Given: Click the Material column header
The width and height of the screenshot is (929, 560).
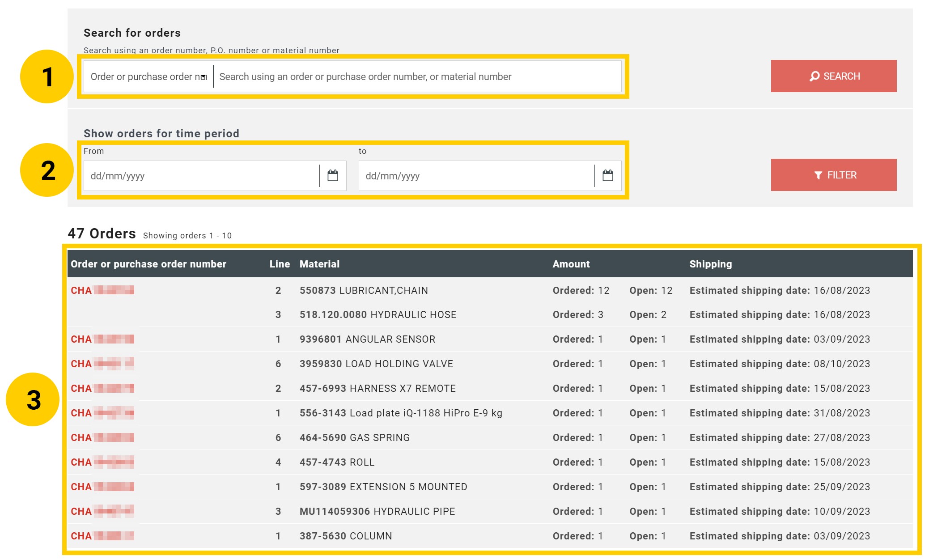Looking at the screenshot, I should [319, 264].
